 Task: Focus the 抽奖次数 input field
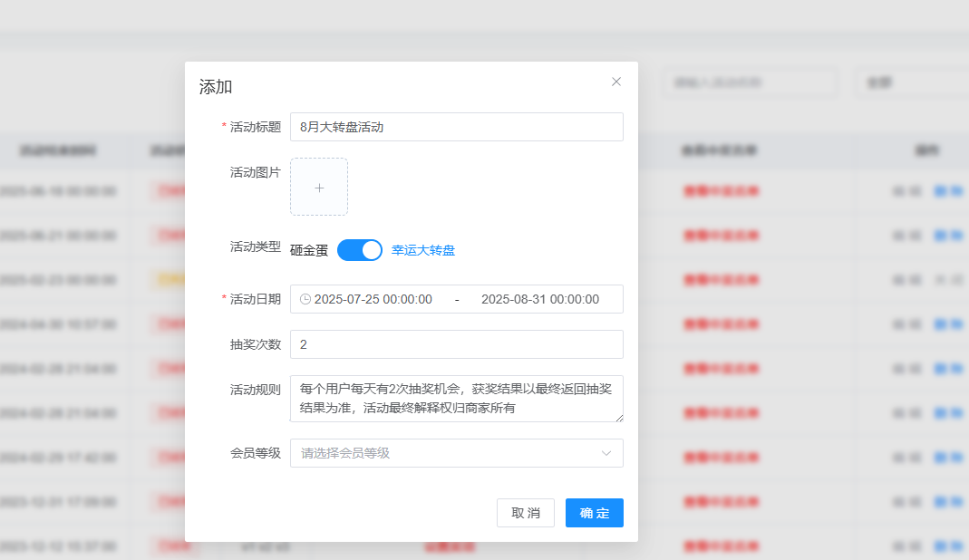click(457, 344)
